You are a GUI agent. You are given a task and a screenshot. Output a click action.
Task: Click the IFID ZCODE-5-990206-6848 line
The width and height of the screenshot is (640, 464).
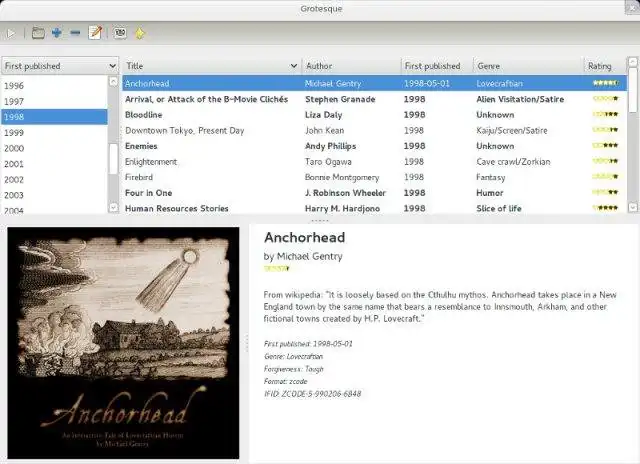[x=312, y=394]
